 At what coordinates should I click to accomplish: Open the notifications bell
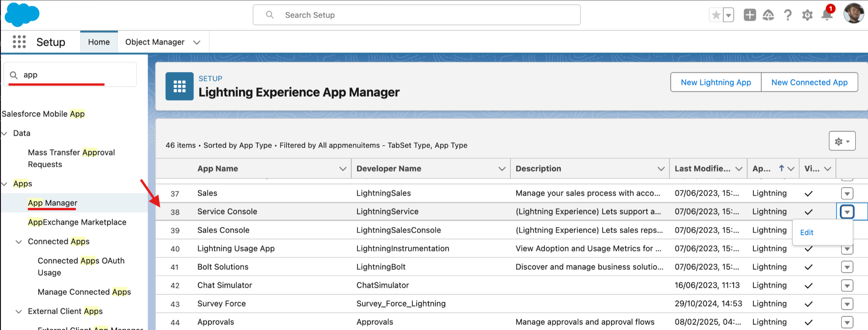(827, 15)
